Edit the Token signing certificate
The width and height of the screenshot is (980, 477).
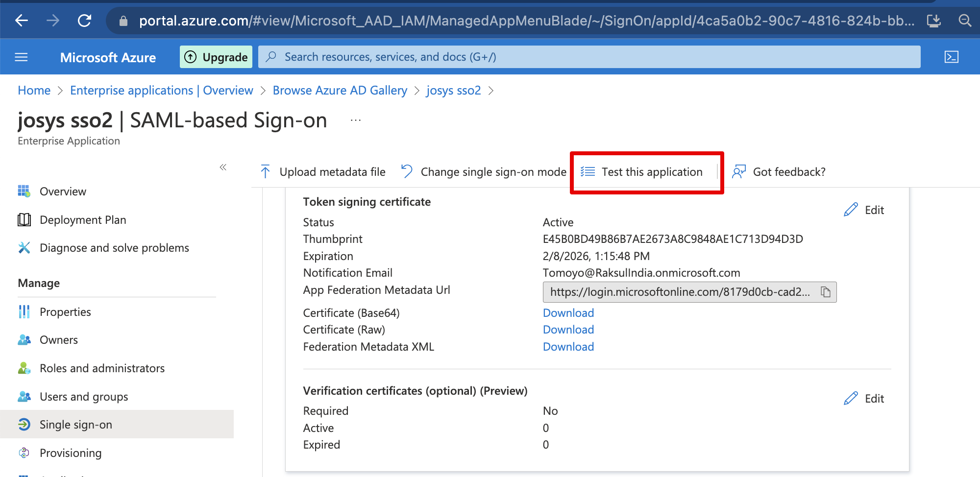pos(864,210)
